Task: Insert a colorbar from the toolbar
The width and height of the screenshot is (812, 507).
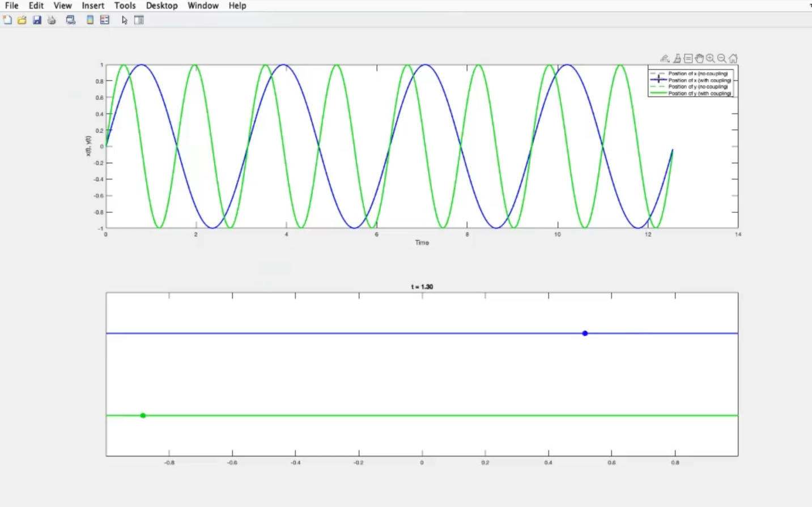Action: click(x=90, y=20)
